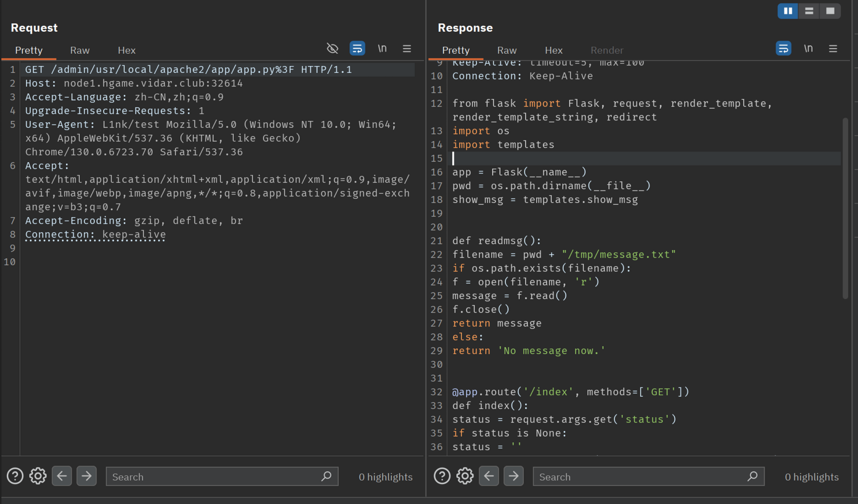Toggle hide non-printable eye icon in Request
This screenshot has width=858, height=504.
point(332,49)
